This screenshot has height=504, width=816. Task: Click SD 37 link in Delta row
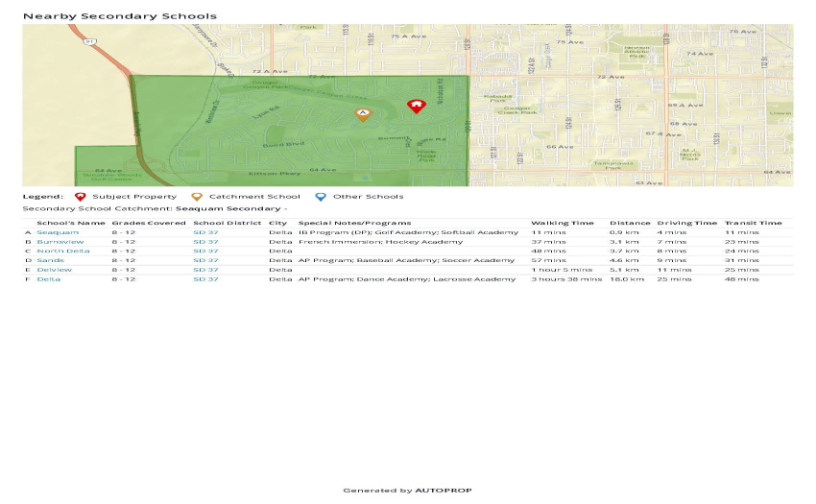(x=205, y=279)
